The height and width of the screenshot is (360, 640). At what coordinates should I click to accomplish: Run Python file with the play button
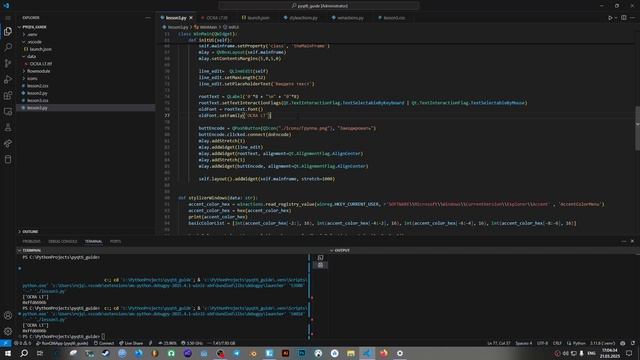[x=610, y=18]
